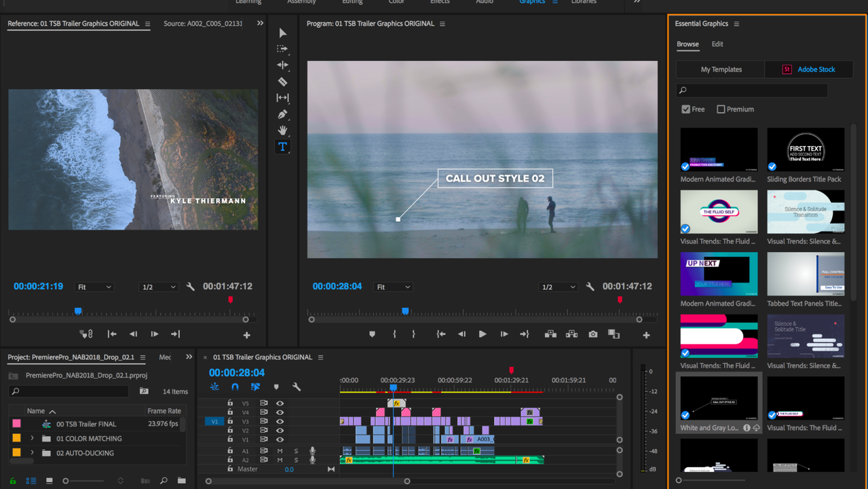Open the Source monitor tab
The image size is (868, 489).
pos(202,24)
